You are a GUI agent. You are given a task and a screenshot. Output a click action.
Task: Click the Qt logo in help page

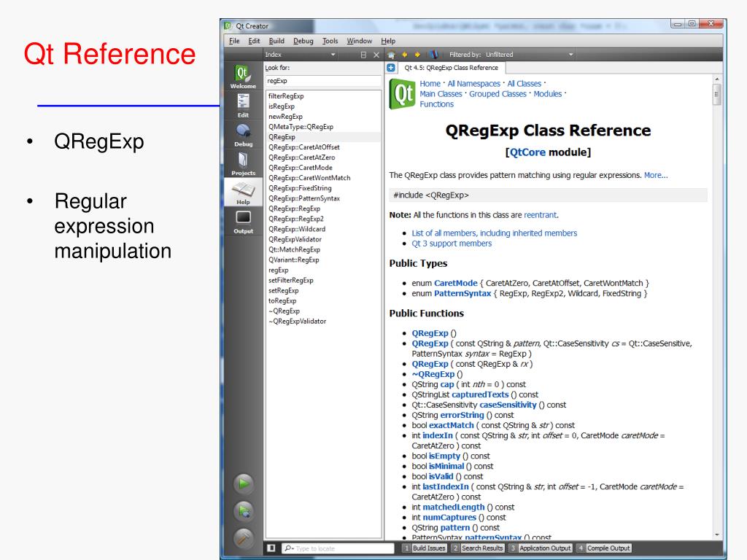(x=403, y=94)
